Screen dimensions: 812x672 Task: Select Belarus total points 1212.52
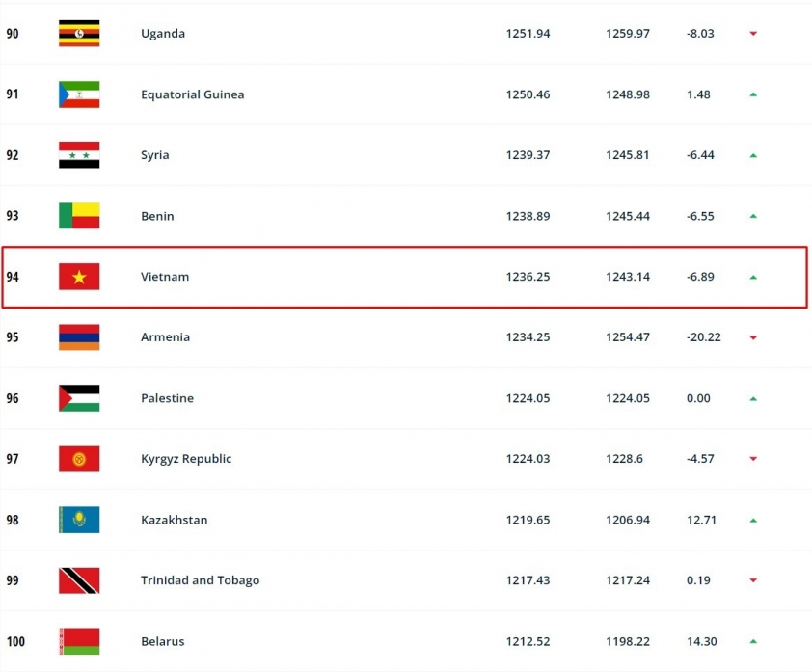(x=528, y=641)
